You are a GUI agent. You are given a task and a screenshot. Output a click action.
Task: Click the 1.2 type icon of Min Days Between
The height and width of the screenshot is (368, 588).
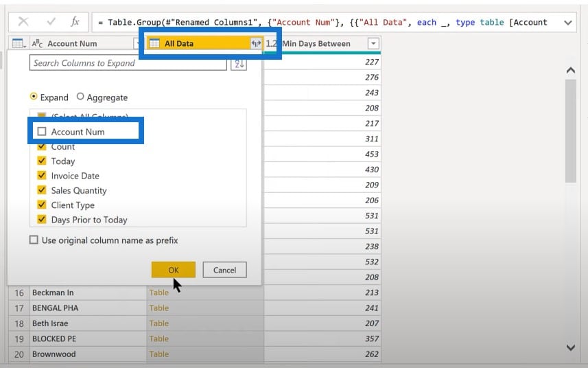[x=272, y=43]
